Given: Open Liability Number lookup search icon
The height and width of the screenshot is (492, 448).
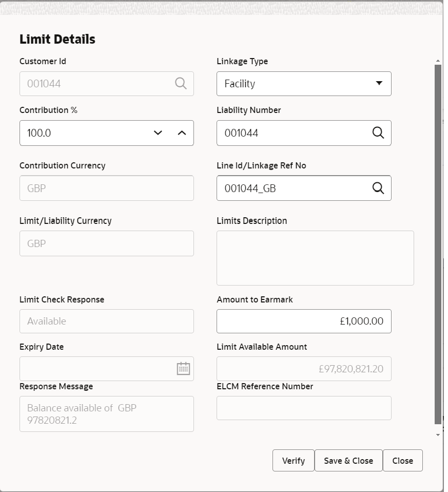Looking at the screenshot, I should point(378,133).
